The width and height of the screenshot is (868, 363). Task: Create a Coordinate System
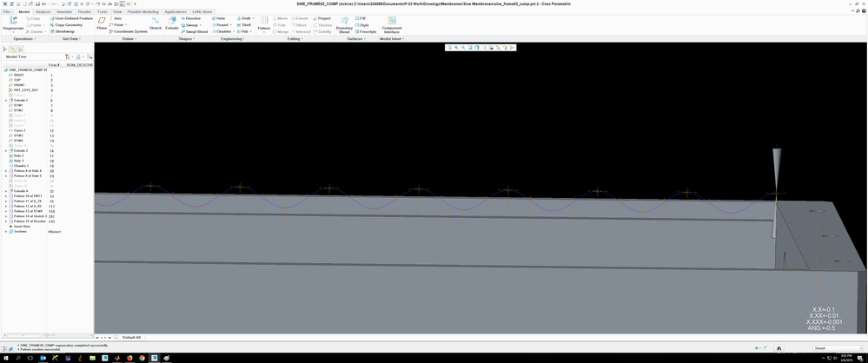pyautogui.click(x=129, y=31)
